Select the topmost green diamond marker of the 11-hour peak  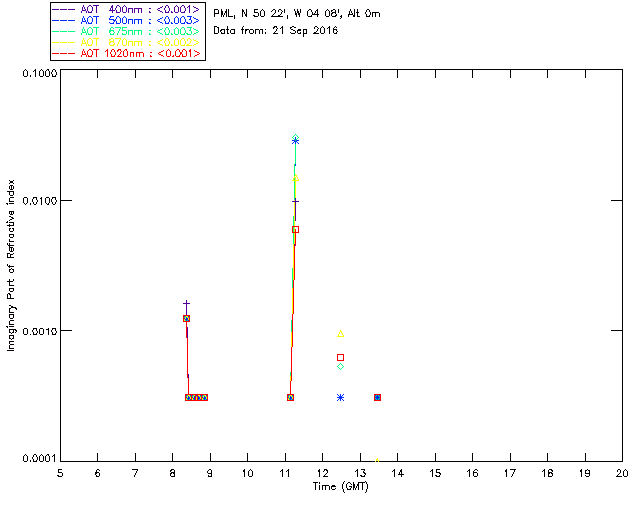click(296, 138)
